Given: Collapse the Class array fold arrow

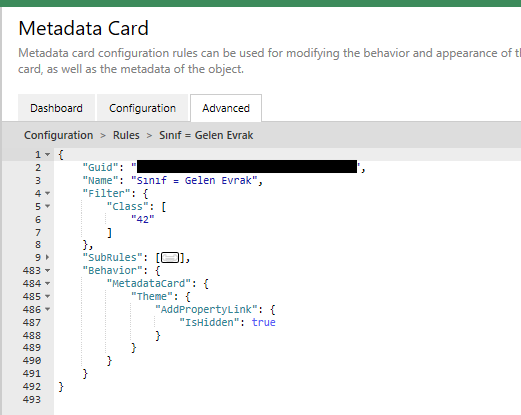Looking at the screenshot, I should pyautogui.click(x=48, y=206).
